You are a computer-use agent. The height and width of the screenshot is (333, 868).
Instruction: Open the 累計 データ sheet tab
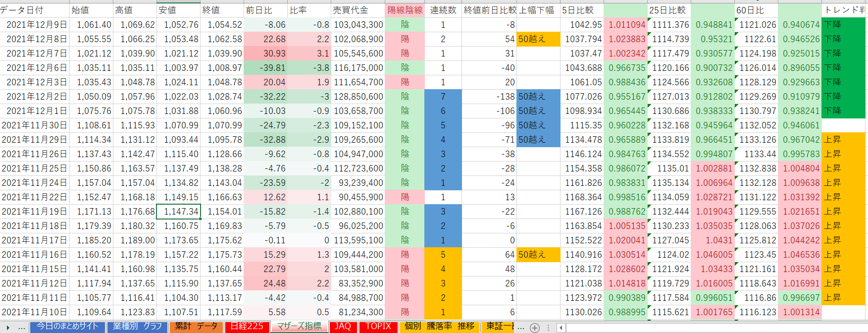196,327
